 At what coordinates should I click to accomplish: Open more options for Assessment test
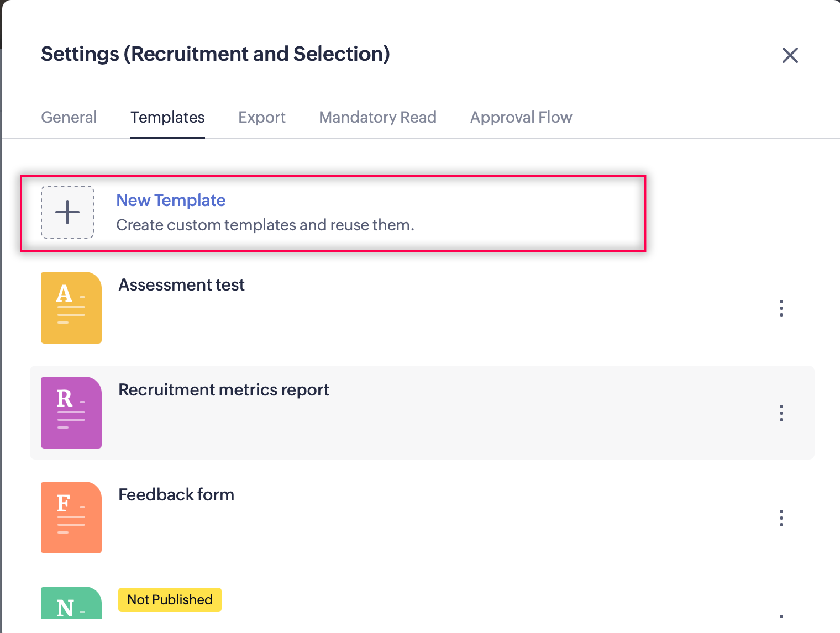pos(781,308)
